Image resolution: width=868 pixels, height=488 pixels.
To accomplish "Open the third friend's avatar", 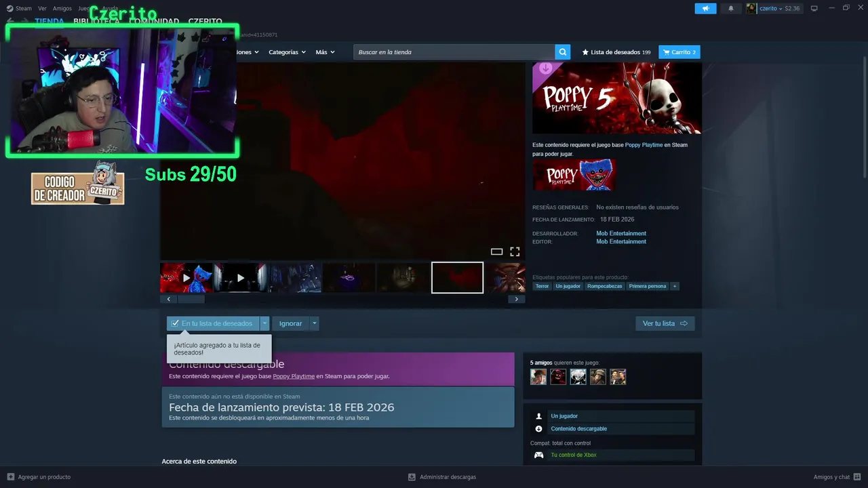I will (578, 377).
